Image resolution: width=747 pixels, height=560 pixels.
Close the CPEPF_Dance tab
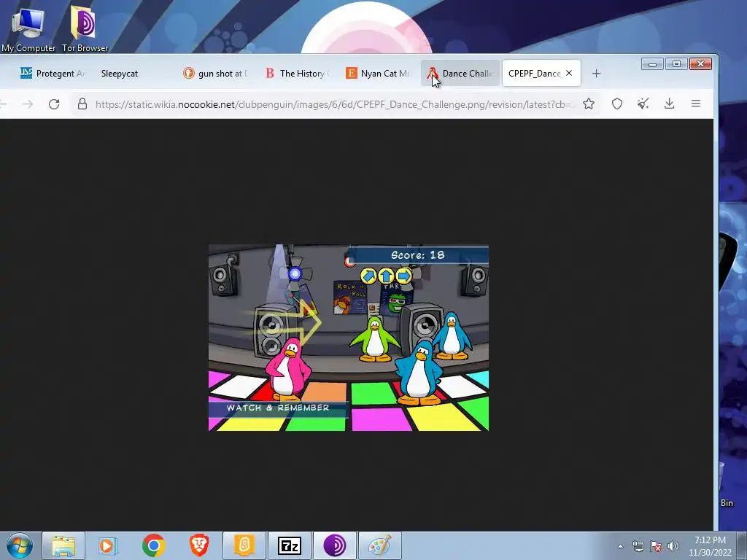[x=569, y=73]
